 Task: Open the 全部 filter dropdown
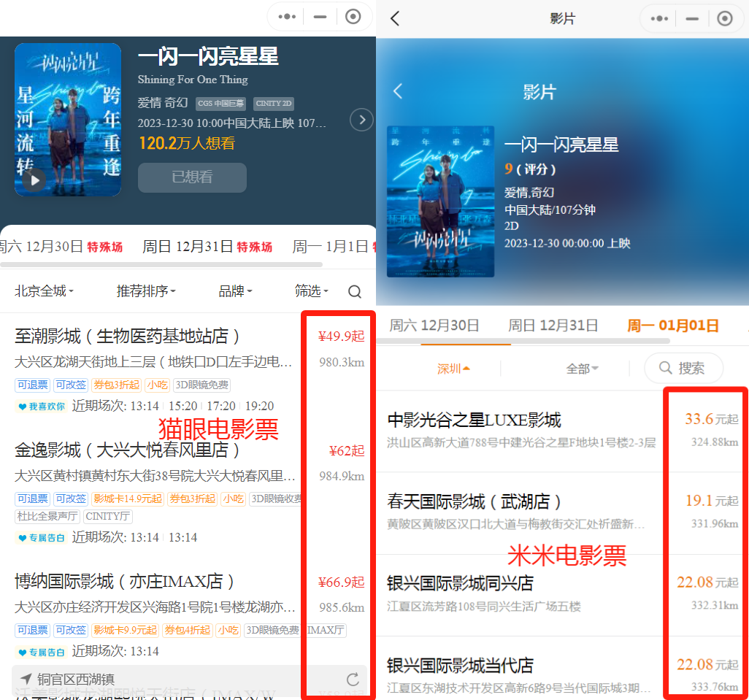583,369
